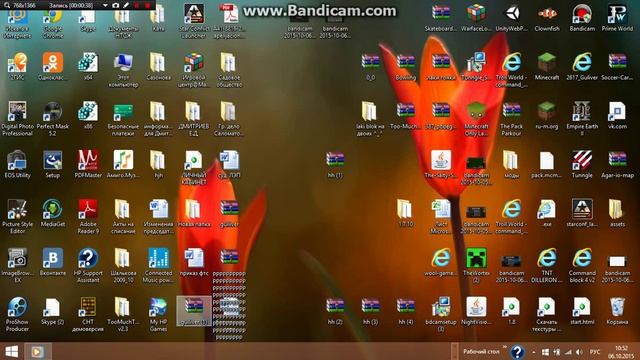Open the Садовое общество folder
This screenshot has width=640, height=360.
[229, 70]
